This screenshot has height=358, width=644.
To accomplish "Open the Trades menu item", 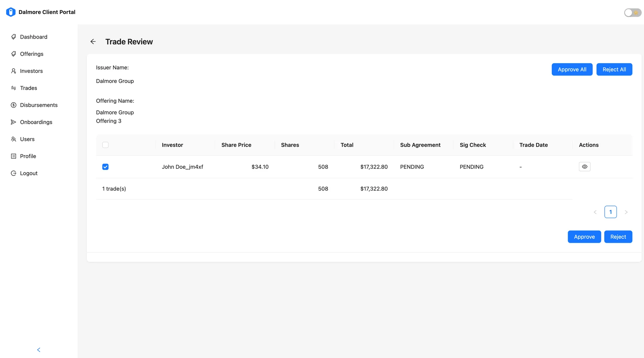I will 39,88.
